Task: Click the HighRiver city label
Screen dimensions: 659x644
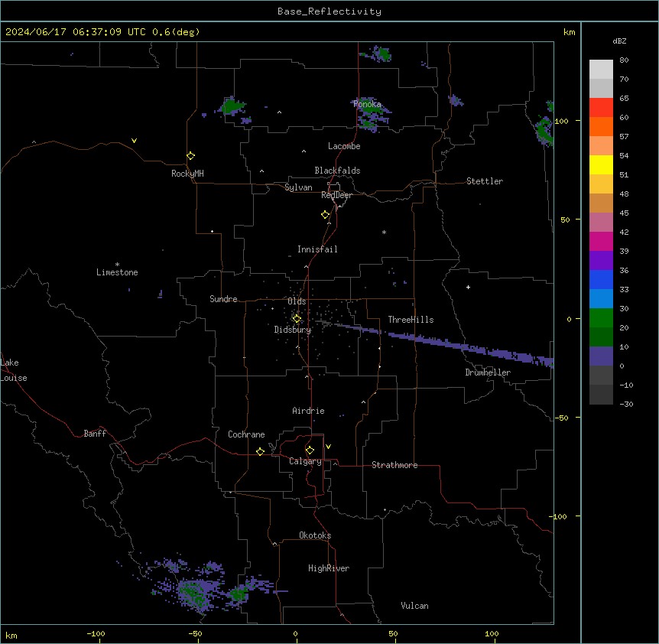Action: (329, 568)
